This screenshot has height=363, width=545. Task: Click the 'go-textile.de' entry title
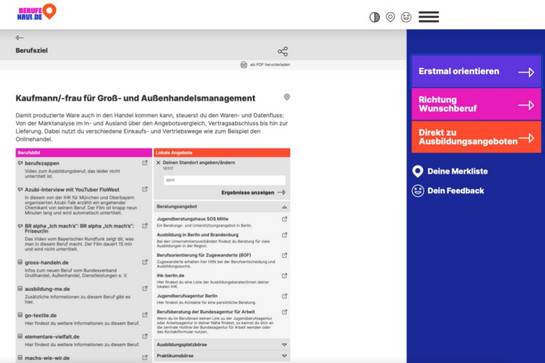pos(41,315)
